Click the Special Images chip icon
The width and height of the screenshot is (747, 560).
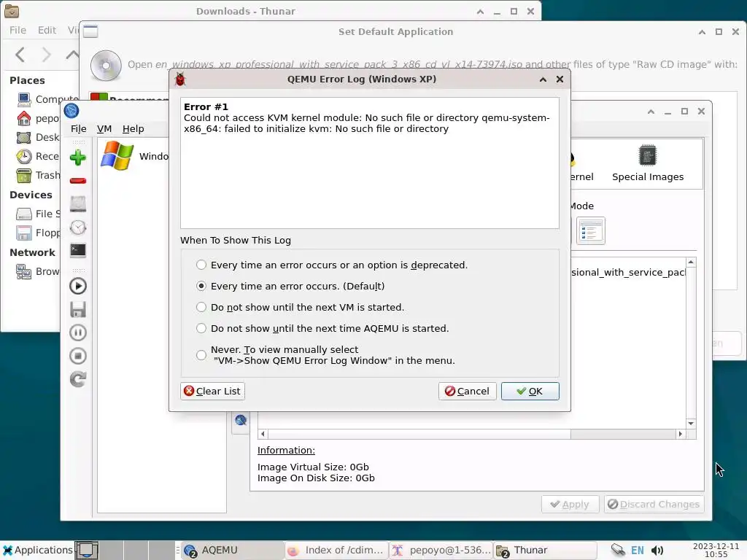coord(648,155)
